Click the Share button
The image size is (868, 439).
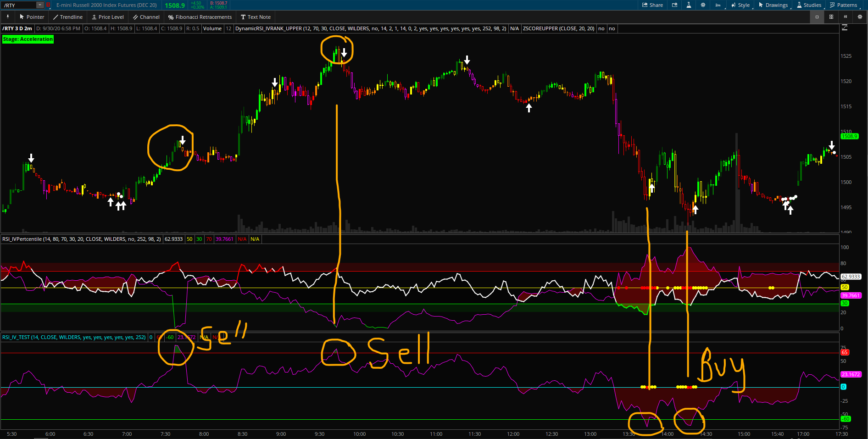coord(652,5)
